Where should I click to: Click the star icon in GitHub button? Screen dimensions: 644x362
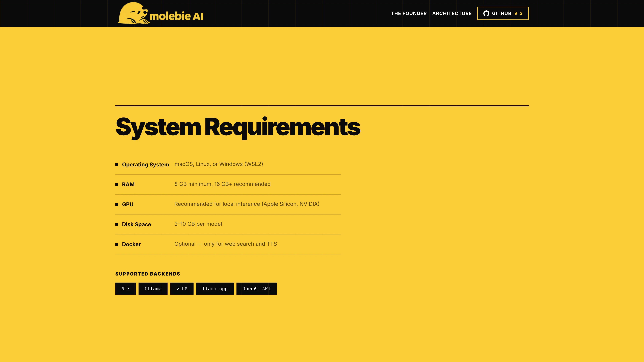tap(516, 13)
